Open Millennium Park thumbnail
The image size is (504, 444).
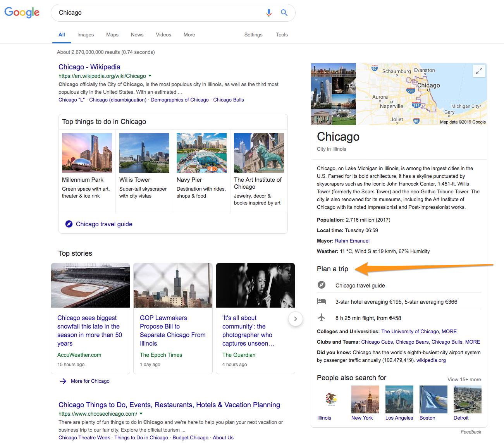click(x=87, y=153)
